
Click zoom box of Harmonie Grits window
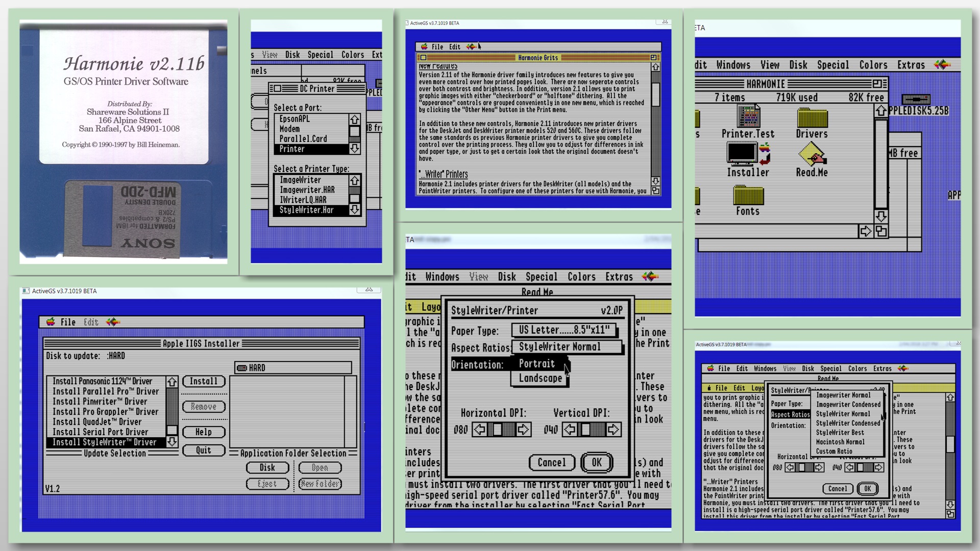click(x=654, y=58)
